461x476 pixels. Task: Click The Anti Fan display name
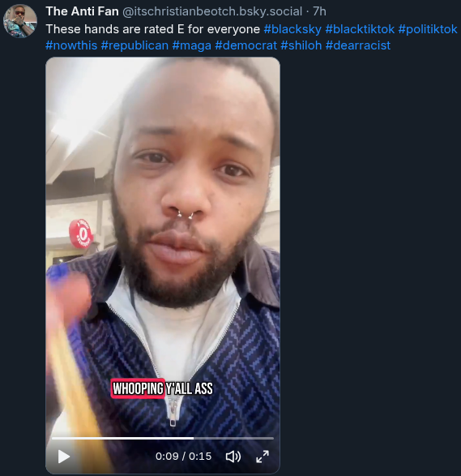[82, 11]
